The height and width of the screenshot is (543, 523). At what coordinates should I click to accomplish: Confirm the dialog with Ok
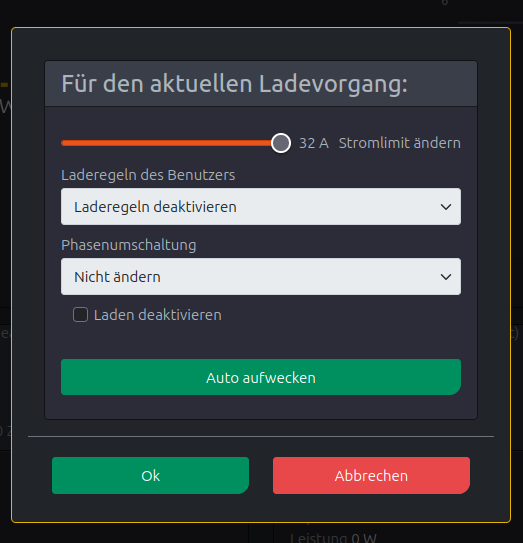(x=150, y=475)
